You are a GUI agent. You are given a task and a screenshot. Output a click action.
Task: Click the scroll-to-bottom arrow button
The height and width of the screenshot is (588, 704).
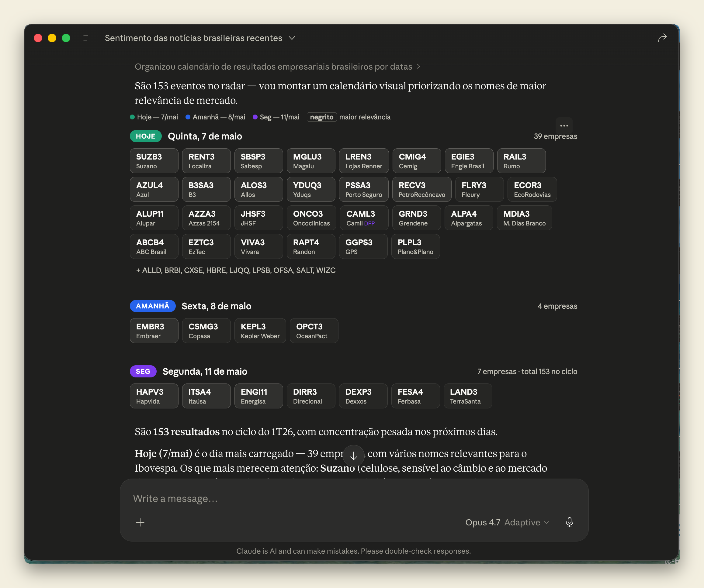click(353, 456)
